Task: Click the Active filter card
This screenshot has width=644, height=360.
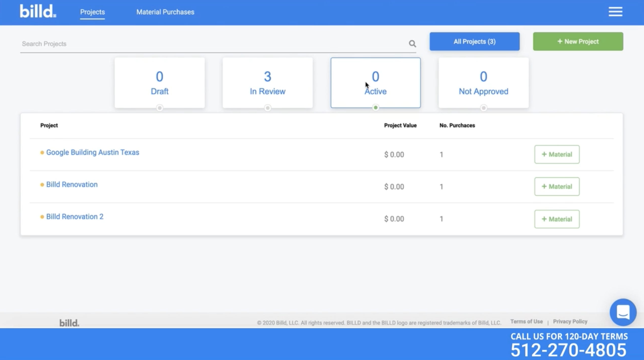Action: [x=375, y=82]
